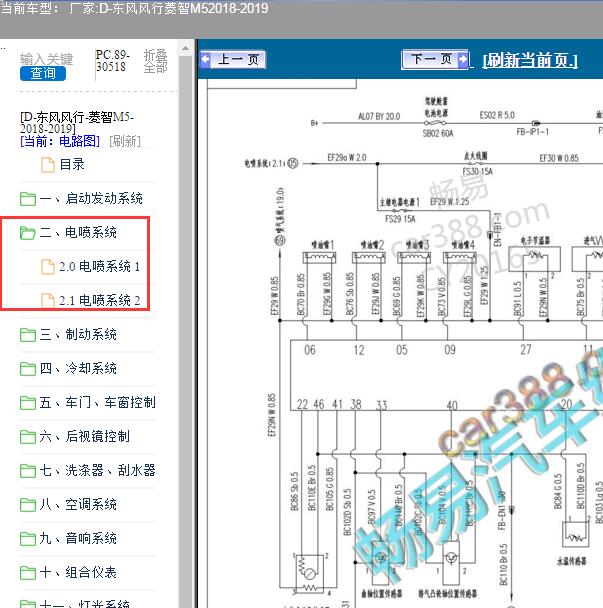The height and width of the screenshot is (608, 603).
Task: Expand the 四、冷却系统 folder
Action: [78, 368]
